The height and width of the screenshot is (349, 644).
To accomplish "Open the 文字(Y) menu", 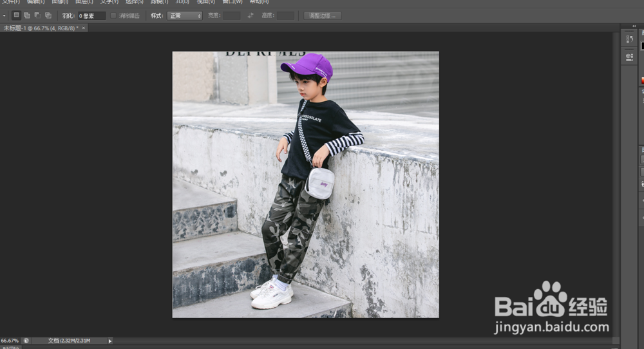I will coord(109,2).
